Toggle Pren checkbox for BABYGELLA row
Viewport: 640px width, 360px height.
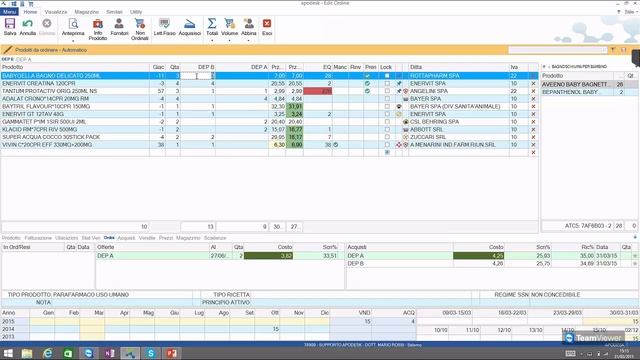click(367, 76)
